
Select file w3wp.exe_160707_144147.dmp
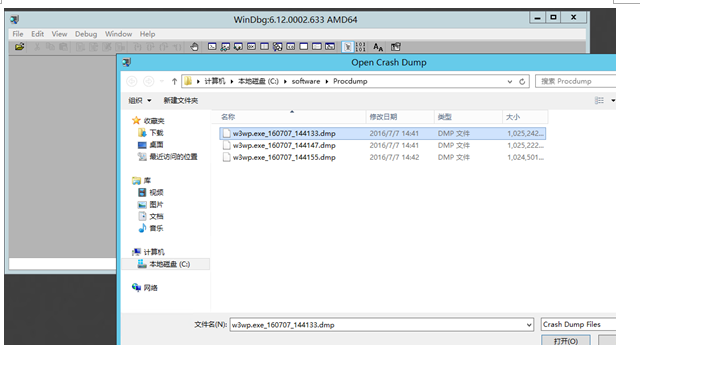pos(383,145)
